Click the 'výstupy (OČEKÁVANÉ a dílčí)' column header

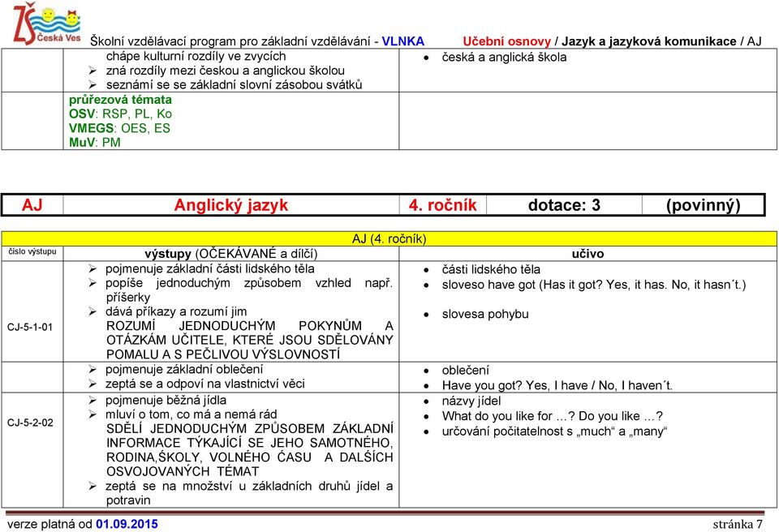tap(231, 254)
